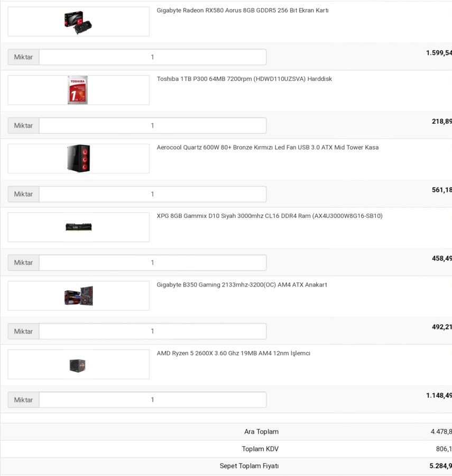Click the Ara Toplam subtotal row
The height and width of the screenshot is (476, 452).
(x=226, y=432)
